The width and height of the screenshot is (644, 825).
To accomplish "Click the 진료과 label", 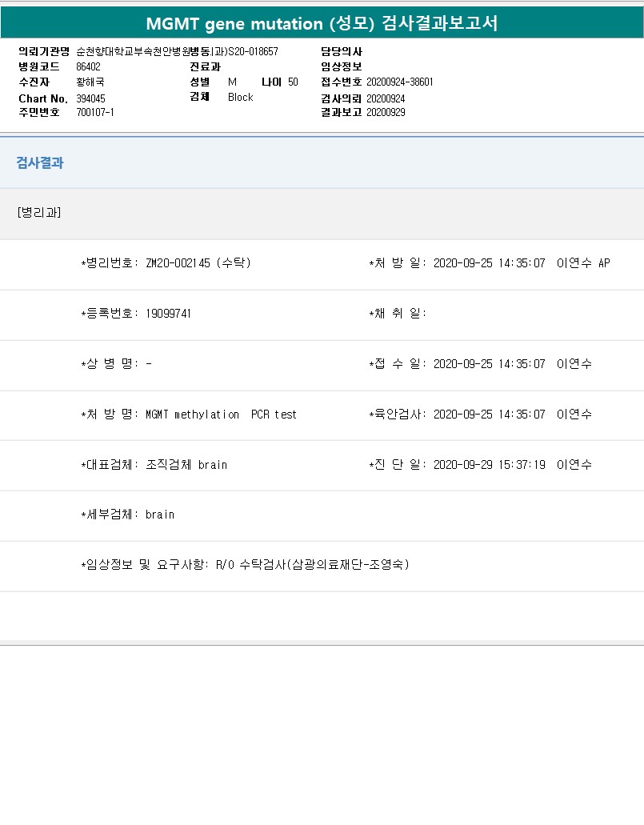I will [x=205, y=67].
